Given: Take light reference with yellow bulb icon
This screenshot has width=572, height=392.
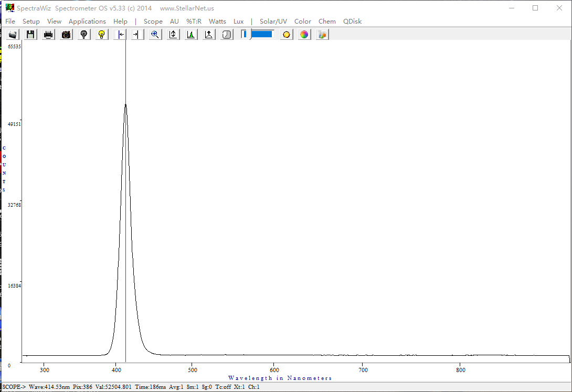Looking at the screenshot, I should point(102,35).
